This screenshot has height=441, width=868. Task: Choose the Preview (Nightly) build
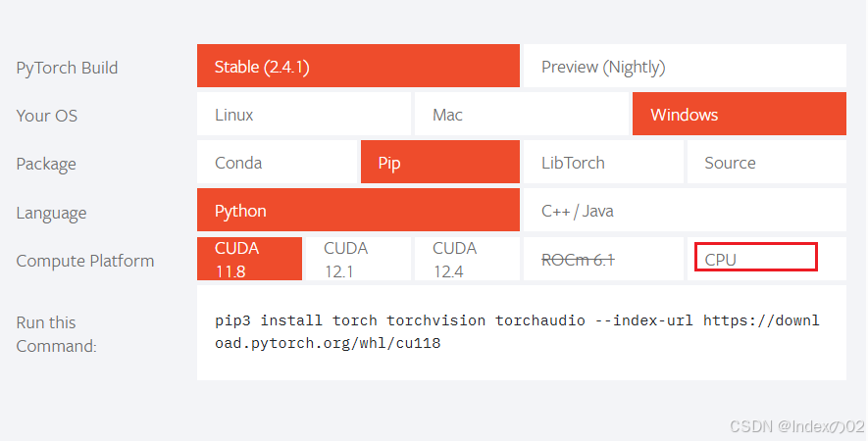[x=685, y=66]
